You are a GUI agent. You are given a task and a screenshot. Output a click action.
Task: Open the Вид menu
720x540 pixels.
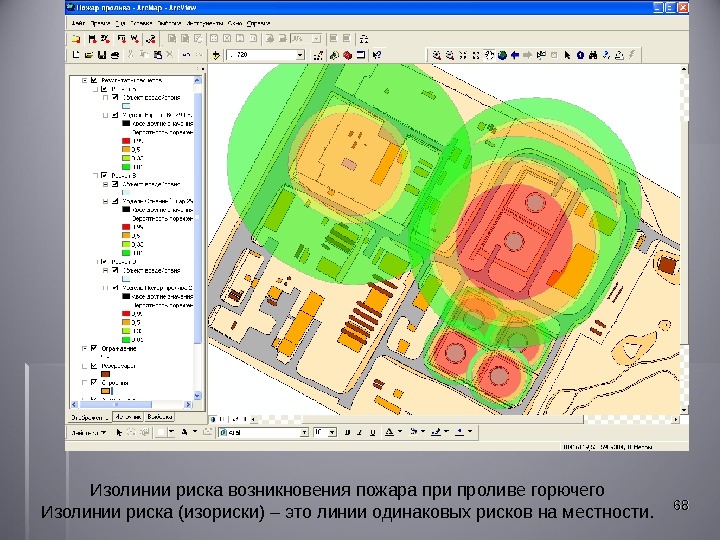120,23
